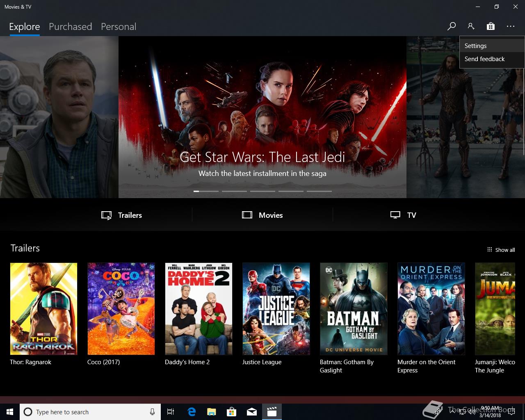Open the search magnifier icon

(452, 26)
